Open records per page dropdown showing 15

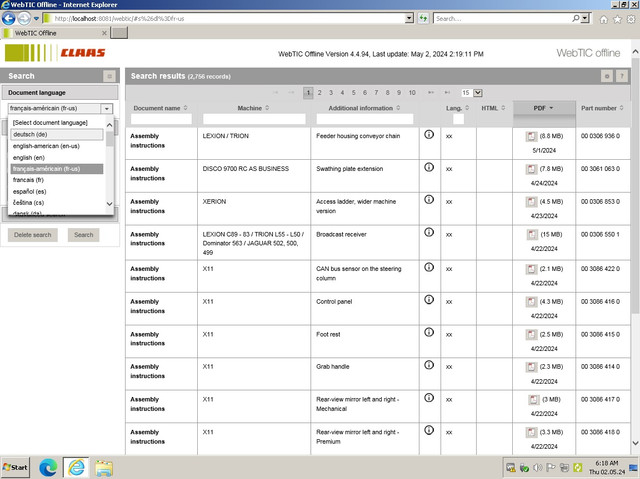[472, 93]
